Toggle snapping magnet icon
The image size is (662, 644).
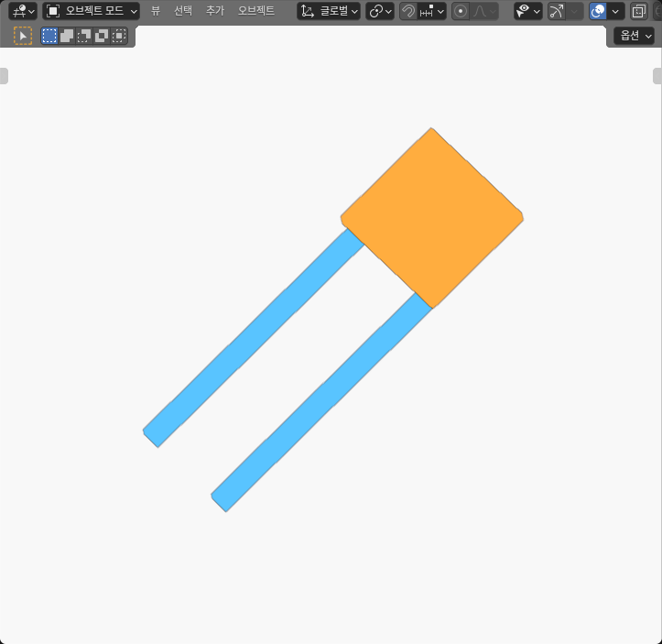tap(407, 11)
